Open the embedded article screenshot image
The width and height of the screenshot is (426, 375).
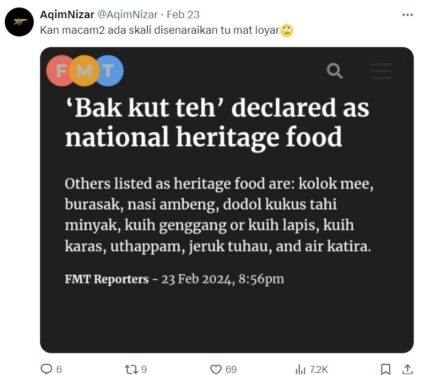pyautogui.click(x=227, y=200)
